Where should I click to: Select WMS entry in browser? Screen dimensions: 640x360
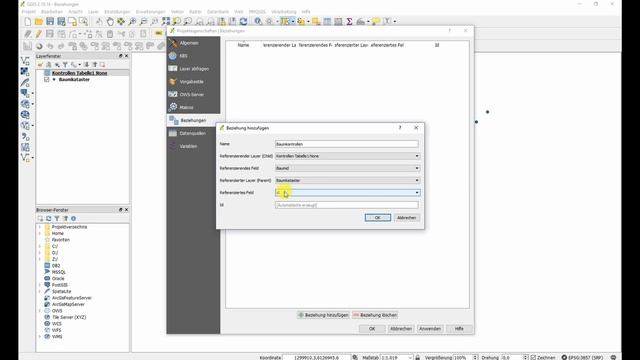57,337
